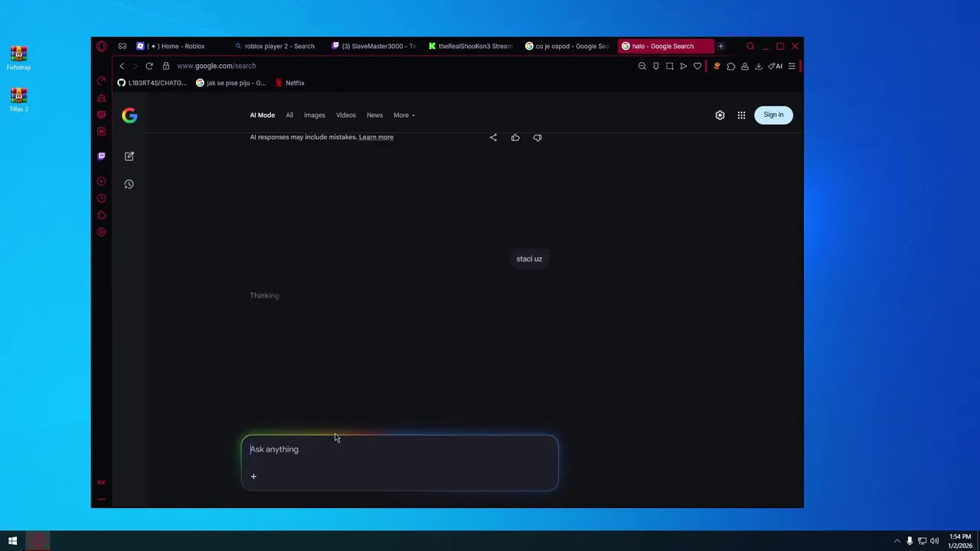Give thumbs down to the AI response

tap(537, 138)
